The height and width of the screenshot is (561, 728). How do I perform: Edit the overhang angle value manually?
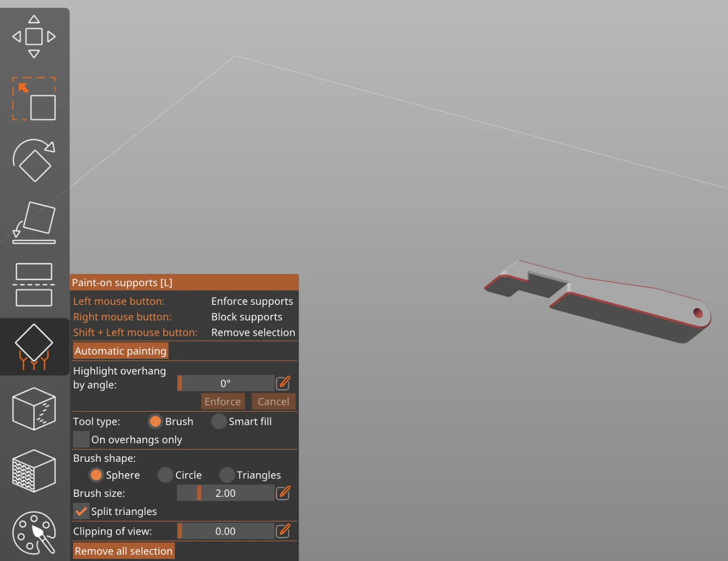(x=283, y=383)
